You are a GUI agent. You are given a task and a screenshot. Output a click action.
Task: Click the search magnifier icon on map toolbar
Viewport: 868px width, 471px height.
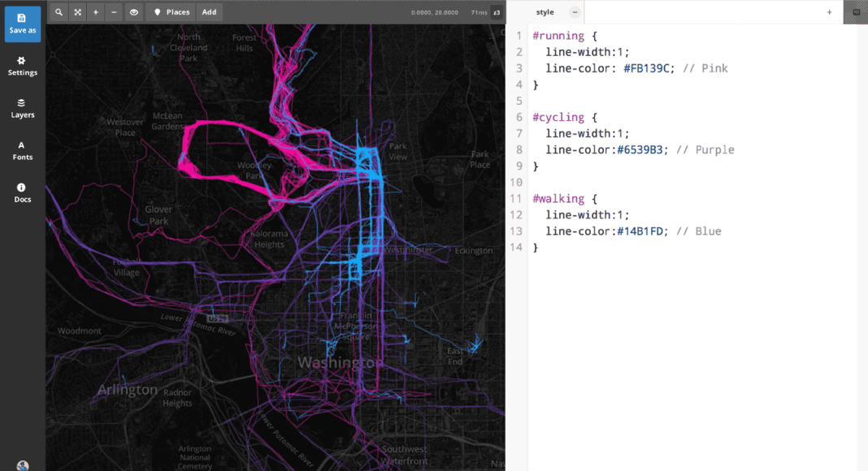pos(59,12)
